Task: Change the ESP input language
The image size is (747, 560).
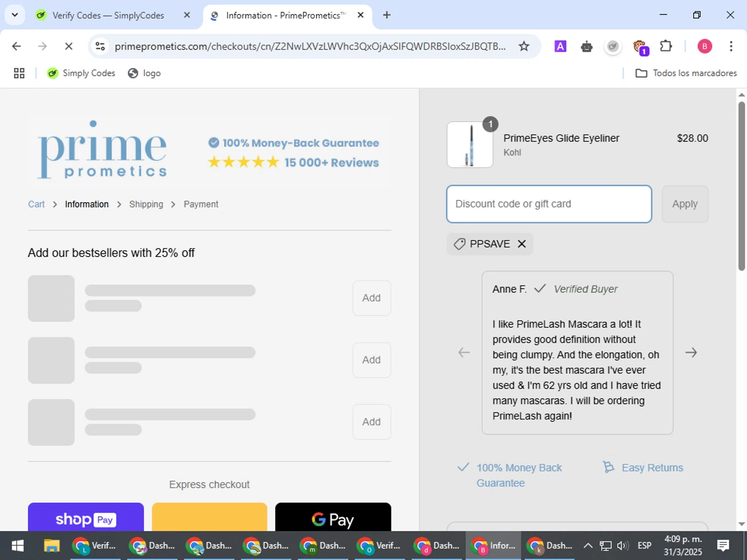Action: tap(644, 546)
